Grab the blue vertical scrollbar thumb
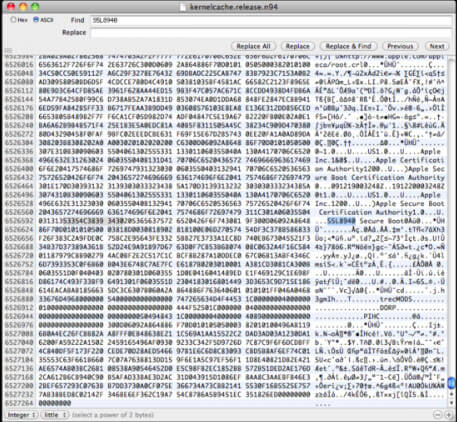457x422 pixels. 451,383
